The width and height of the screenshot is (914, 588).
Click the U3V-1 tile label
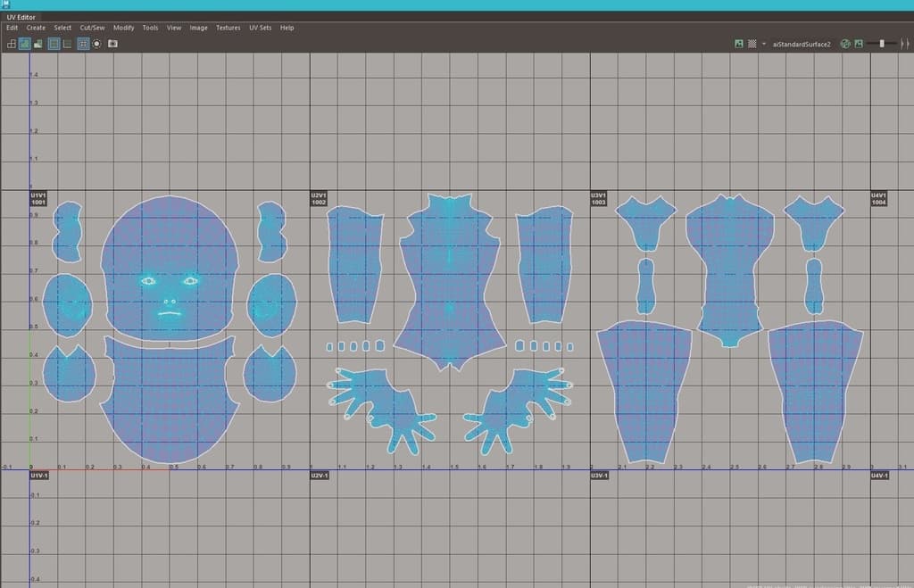[x=599, y=476]
